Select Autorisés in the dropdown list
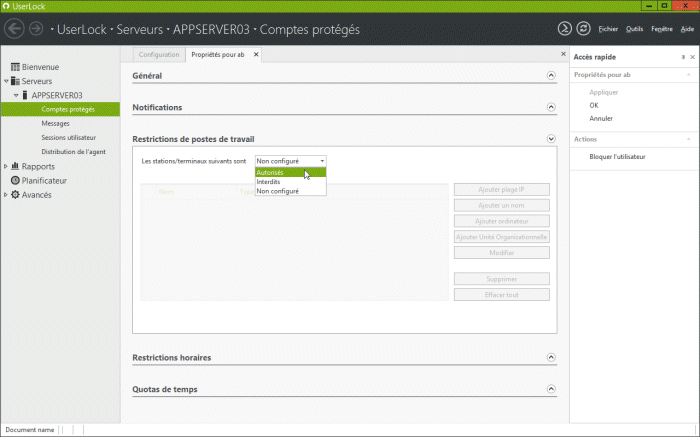The width and height of the screenshot is (700, 437). (290, 172)
